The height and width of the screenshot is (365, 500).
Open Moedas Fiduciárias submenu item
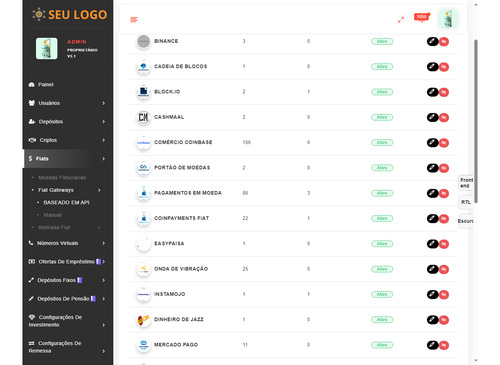62,178
